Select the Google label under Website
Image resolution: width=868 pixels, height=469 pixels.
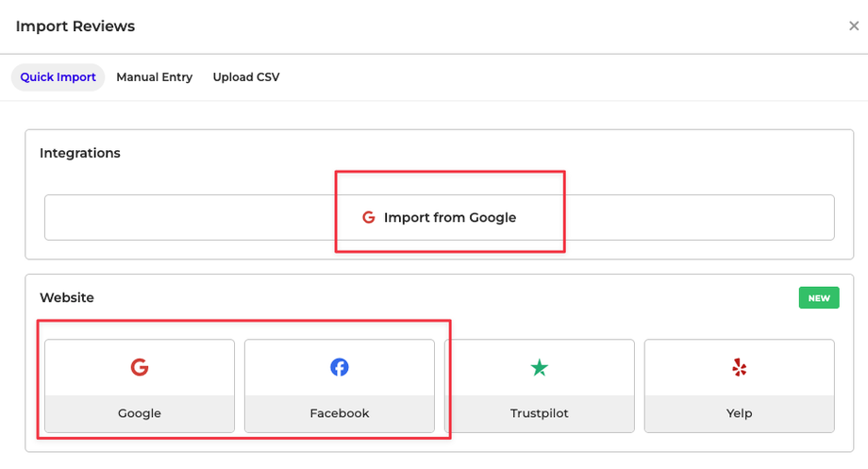140,413
